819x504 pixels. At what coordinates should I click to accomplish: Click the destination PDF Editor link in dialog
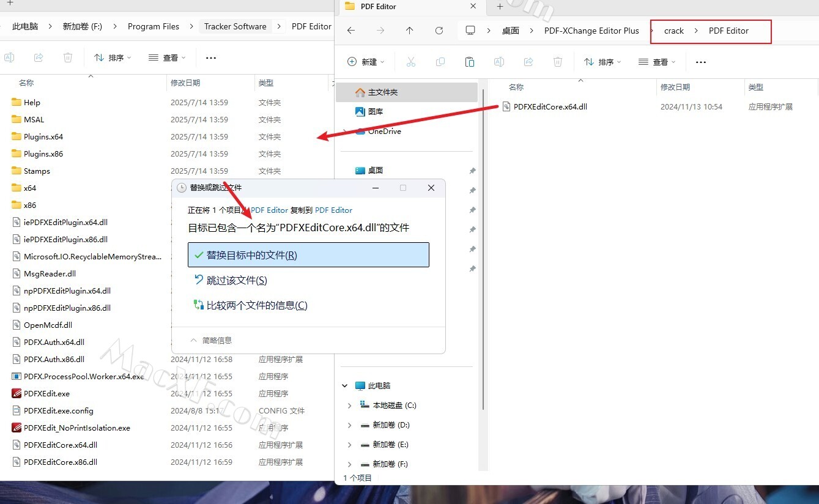(x=333, y=210)
